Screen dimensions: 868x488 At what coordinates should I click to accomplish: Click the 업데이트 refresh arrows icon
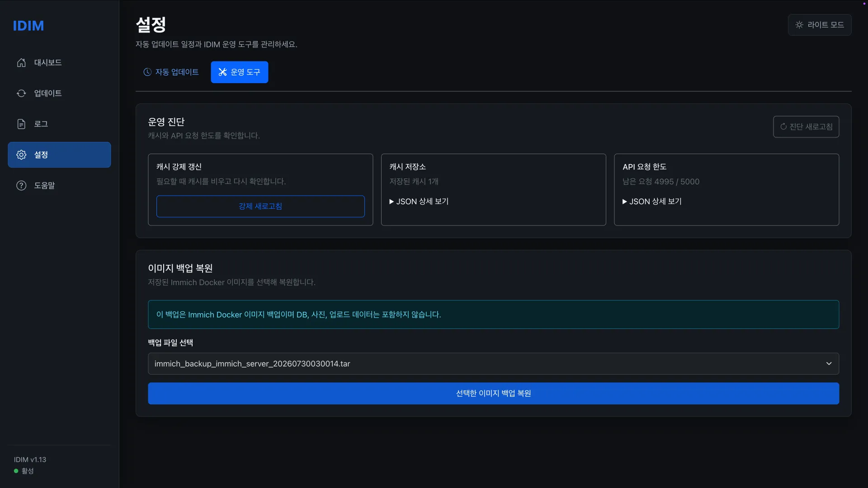point(21,94)
